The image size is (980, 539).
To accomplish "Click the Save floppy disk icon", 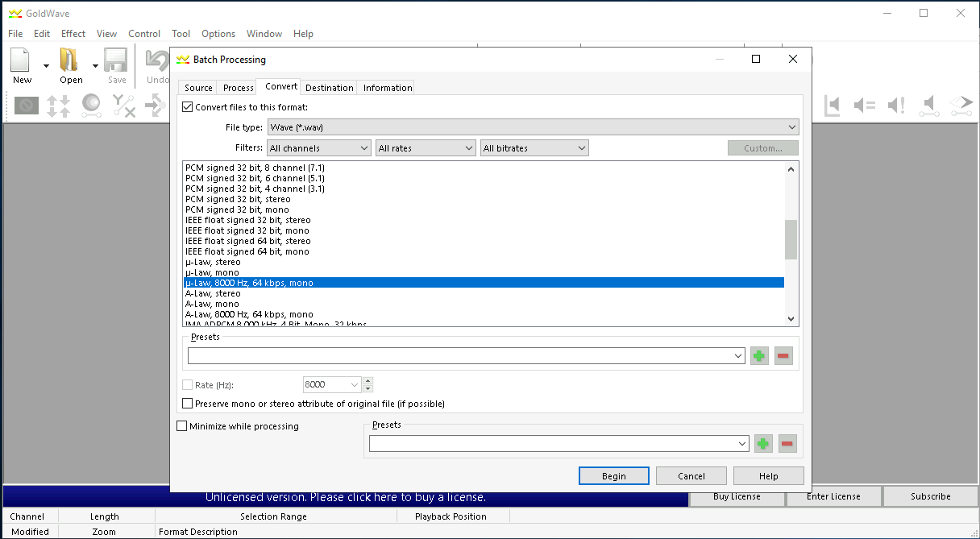I will 117,61.
